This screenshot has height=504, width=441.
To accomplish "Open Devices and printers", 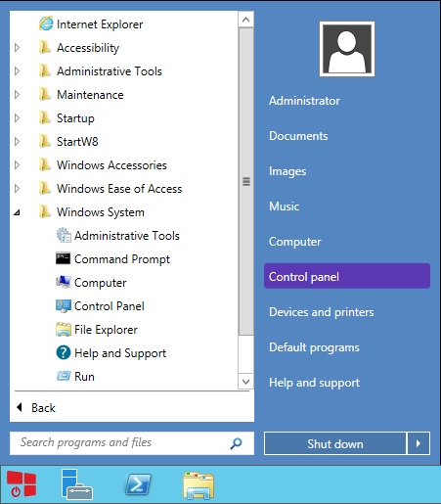I will click(322, 312).
